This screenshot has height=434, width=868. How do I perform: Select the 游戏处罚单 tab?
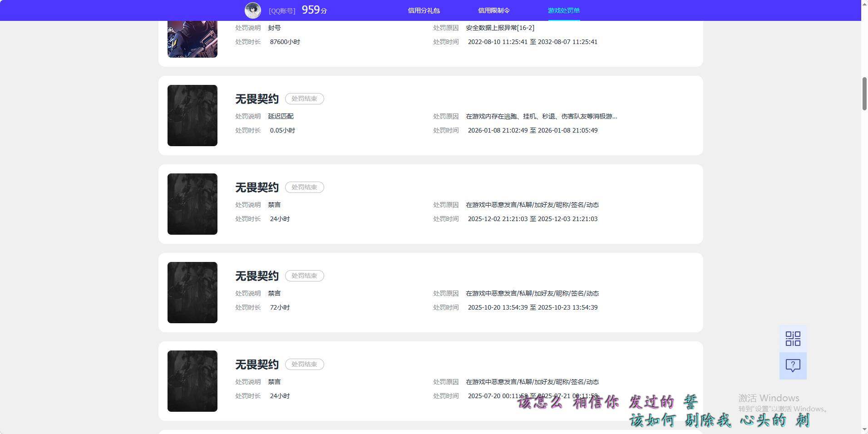click(564, 10)
